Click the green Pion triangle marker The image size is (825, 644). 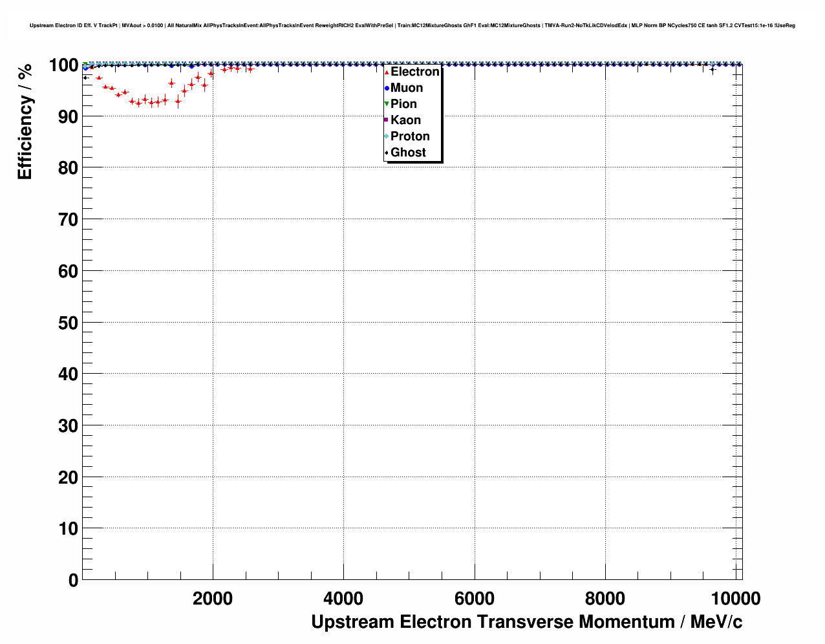click(x=387, y=104)
